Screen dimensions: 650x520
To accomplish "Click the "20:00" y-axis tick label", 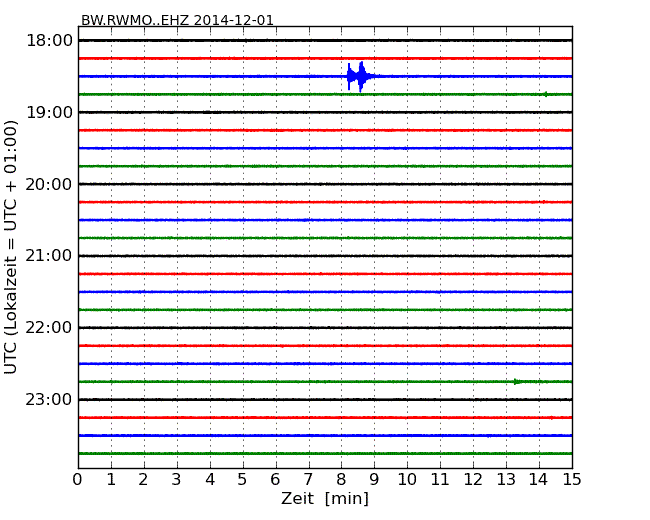I will [49, 184].
